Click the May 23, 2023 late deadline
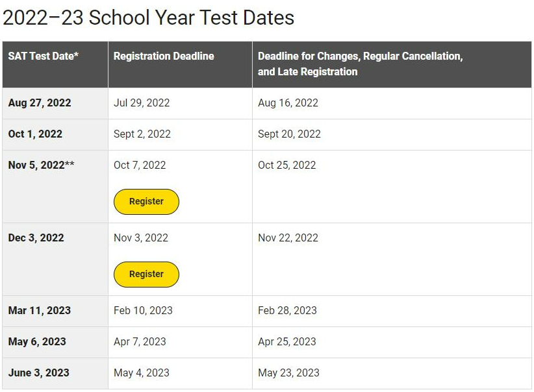Image resolution: width=534 pixels, height=392 pixels. click(288, 373)
